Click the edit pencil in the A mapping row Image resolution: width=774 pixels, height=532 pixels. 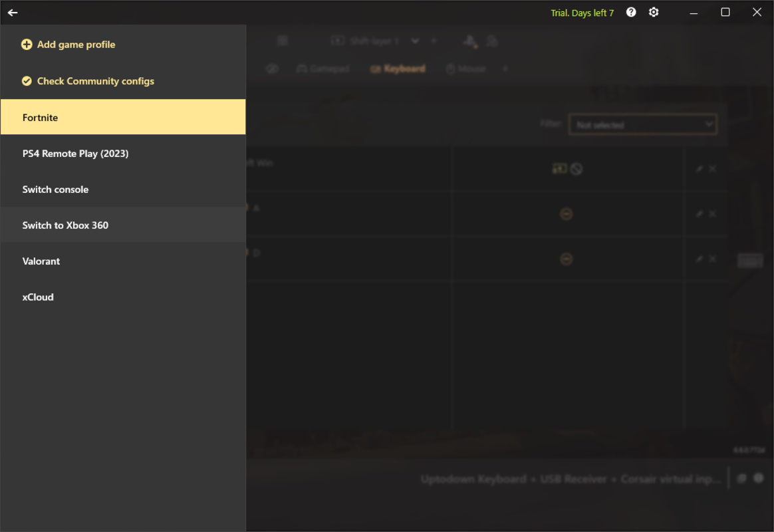699,213
